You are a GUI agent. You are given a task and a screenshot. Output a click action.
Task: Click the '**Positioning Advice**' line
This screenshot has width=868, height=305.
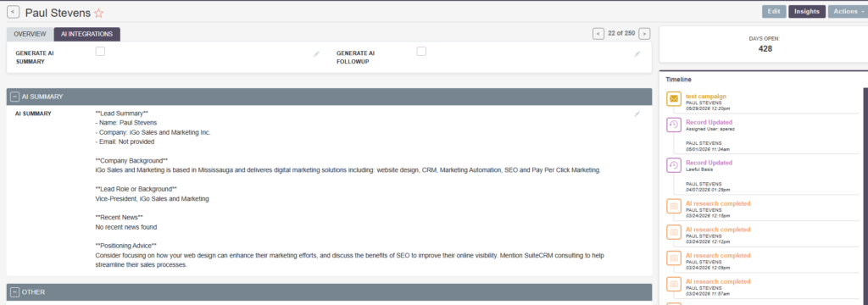(x=126, y=245)
